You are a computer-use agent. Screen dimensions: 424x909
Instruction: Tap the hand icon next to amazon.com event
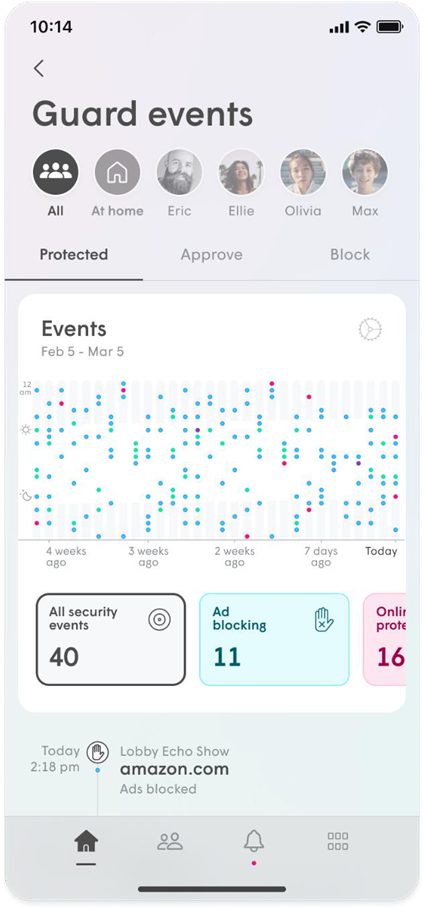click(x=97, y=752)
